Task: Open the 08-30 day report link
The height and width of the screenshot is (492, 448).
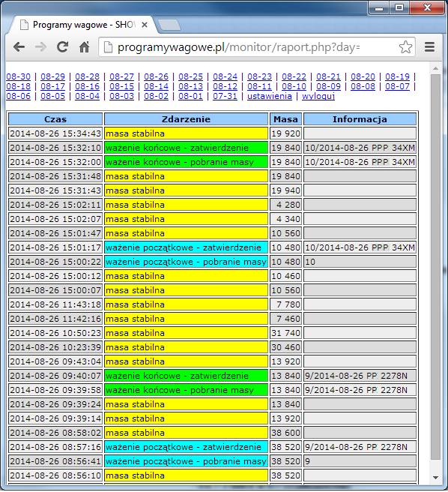Action: click(18, 76)
